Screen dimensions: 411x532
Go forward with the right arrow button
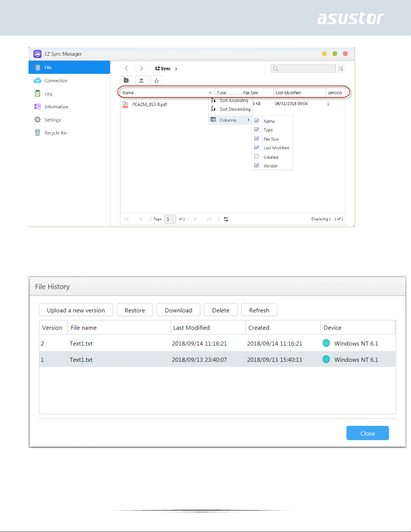141,68
